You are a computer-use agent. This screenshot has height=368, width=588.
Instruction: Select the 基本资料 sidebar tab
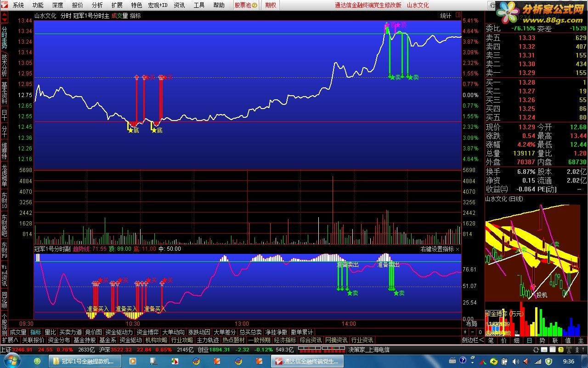pos(4,92)
